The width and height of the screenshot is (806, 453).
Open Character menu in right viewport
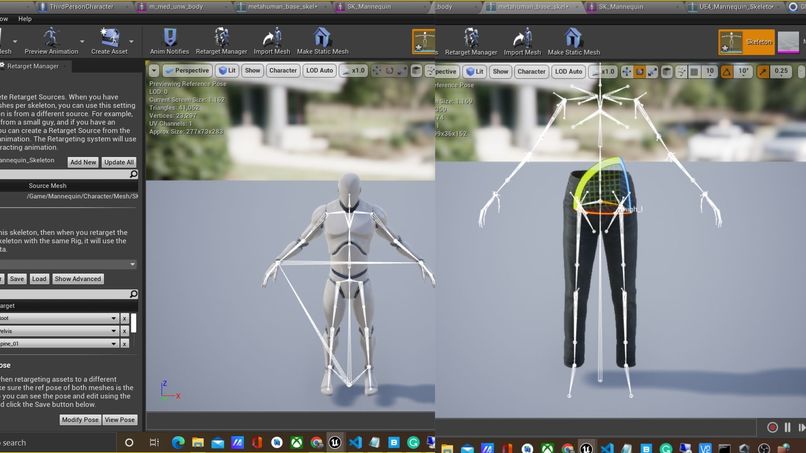pos(531,71)
